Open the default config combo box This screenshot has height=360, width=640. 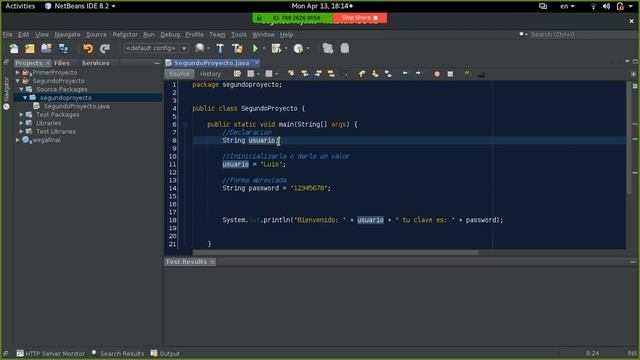tap(156, 48)
